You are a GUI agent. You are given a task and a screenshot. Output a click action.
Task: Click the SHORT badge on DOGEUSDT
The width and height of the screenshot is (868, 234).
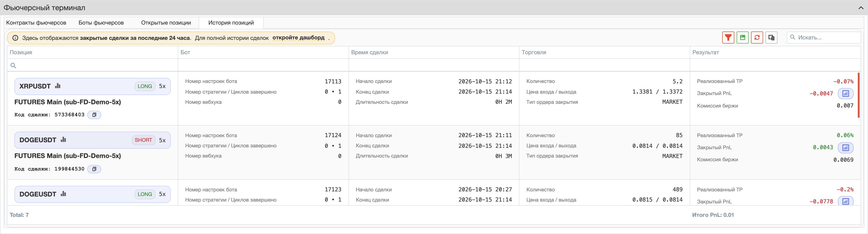coord(143,140)
